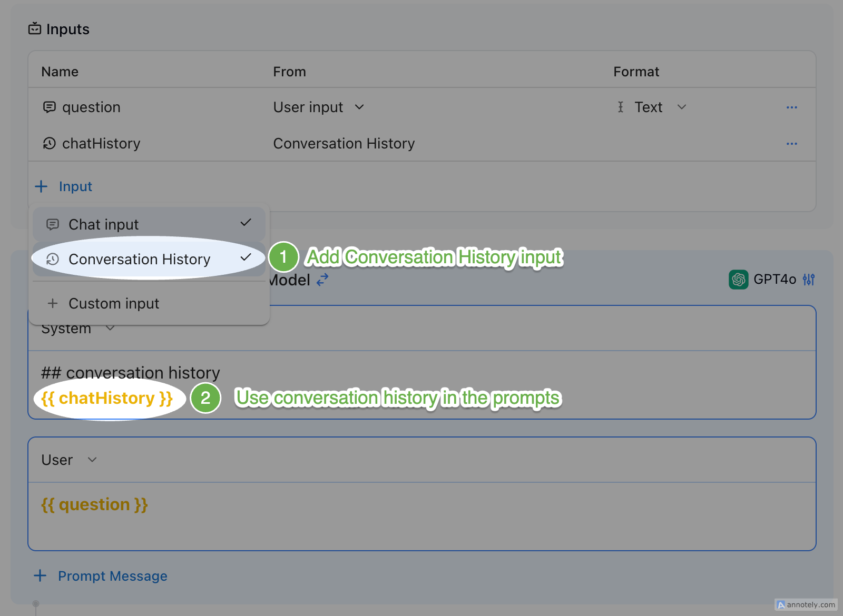This screenshot has width=843, height=616.
Task: Open the System role dropdown chevron
Action: point(110,329)
